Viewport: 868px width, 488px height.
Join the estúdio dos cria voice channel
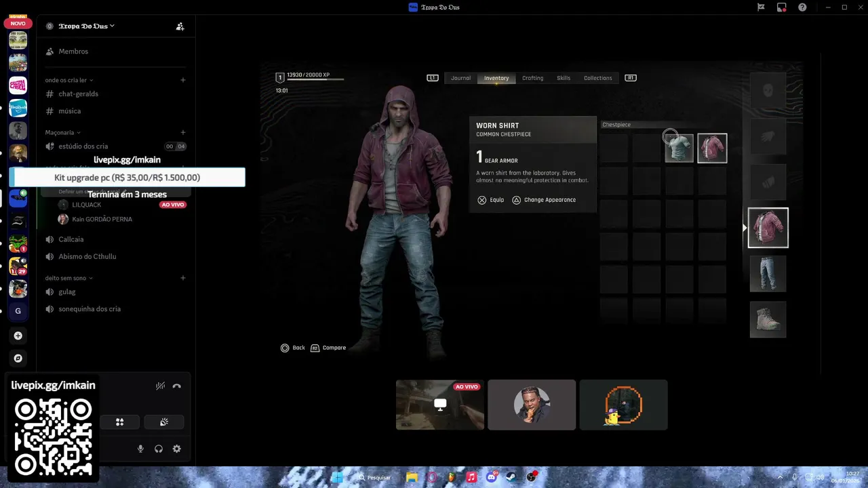[x=83, y=146]
